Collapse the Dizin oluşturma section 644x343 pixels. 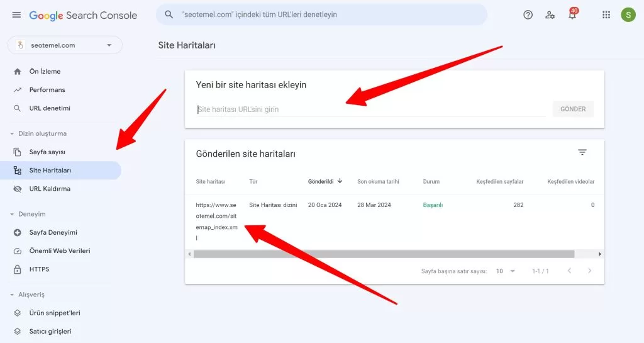coord(38,133)
